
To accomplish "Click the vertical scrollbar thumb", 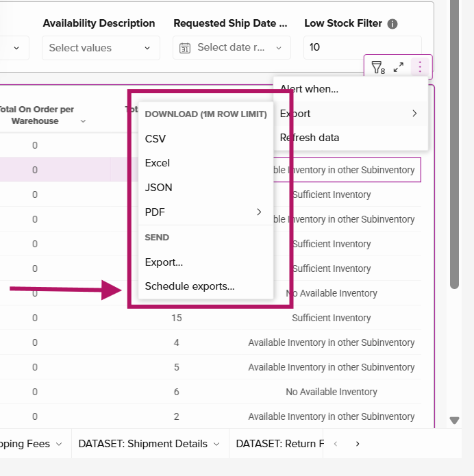I will point(454,145).
